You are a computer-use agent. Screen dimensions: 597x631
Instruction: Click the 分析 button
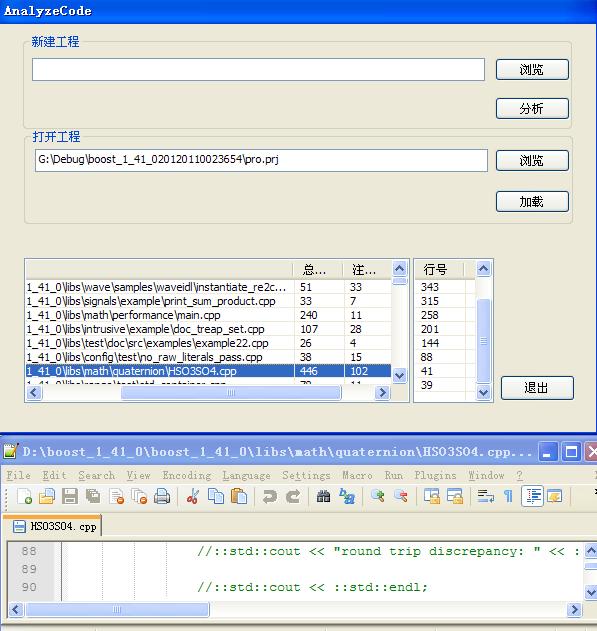click(532, 108)
